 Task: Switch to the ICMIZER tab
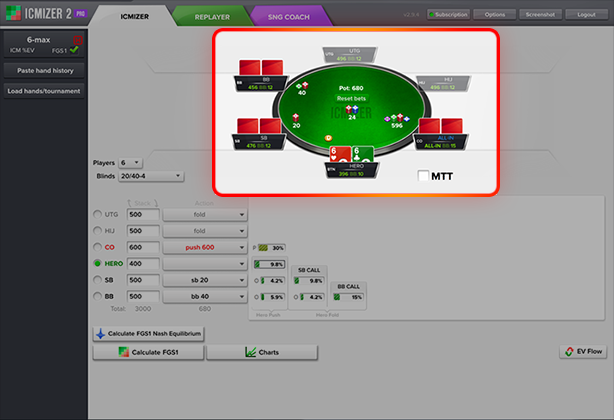click(134, 16)
